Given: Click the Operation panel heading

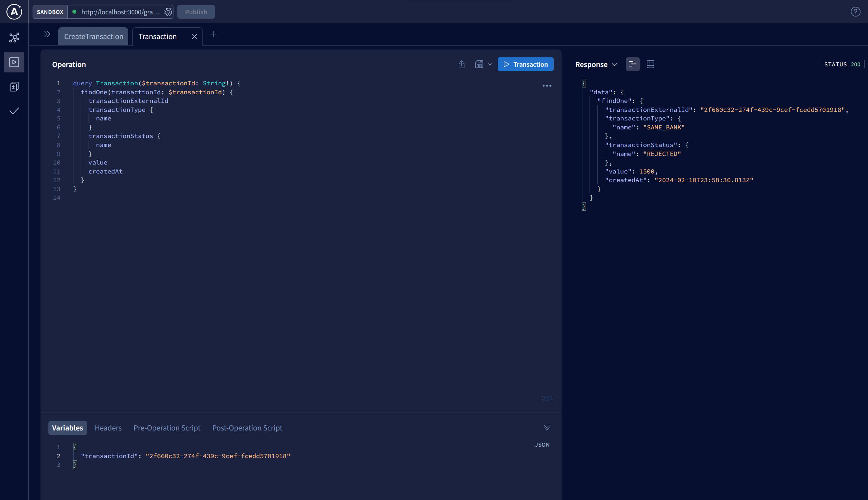Looking at the screenshot, I should pos(69,65).
